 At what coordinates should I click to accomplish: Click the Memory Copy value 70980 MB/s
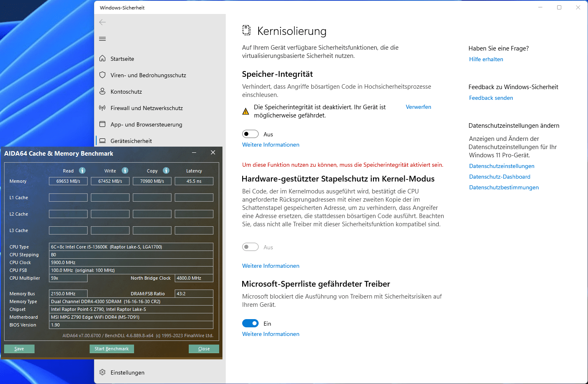pyautogui.click(x=152, y=181)
